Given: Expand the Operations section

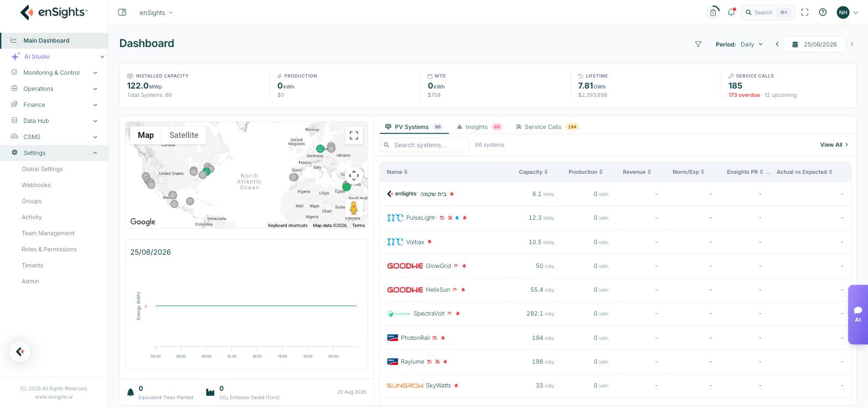Looking at the screenshot, I should coord(54,89).
